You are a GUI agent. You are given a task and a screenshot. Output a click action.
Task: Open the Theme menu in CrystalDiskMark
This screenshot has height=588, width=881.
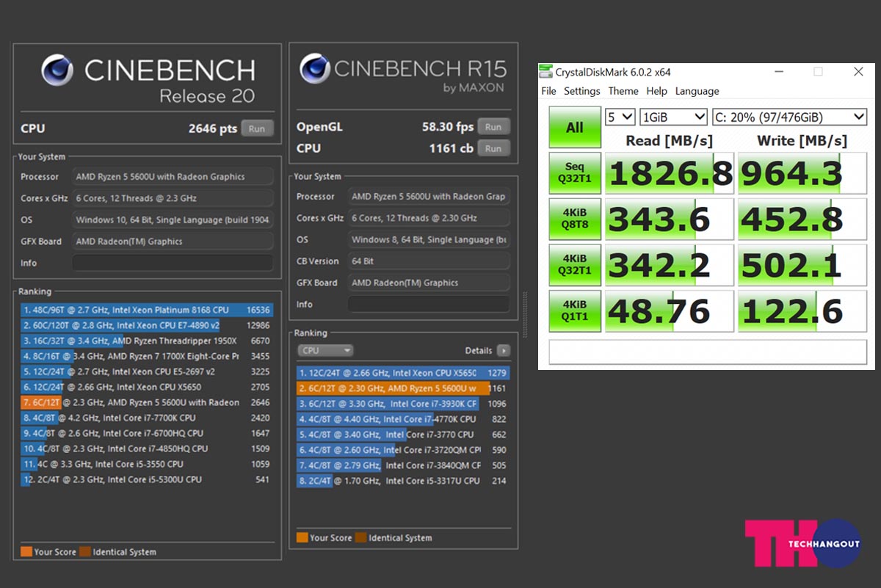point(623,91)
